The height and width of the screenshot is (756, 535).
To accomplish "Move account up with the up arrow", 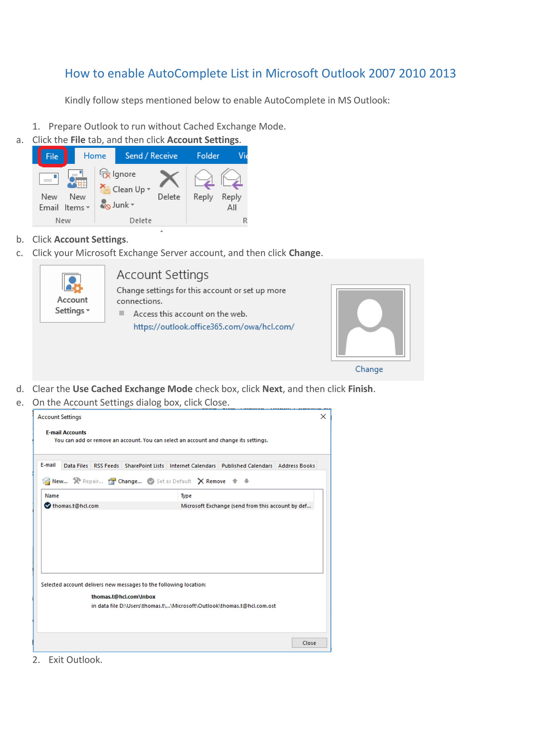I will pyautogui.click(x=235, y=481).
